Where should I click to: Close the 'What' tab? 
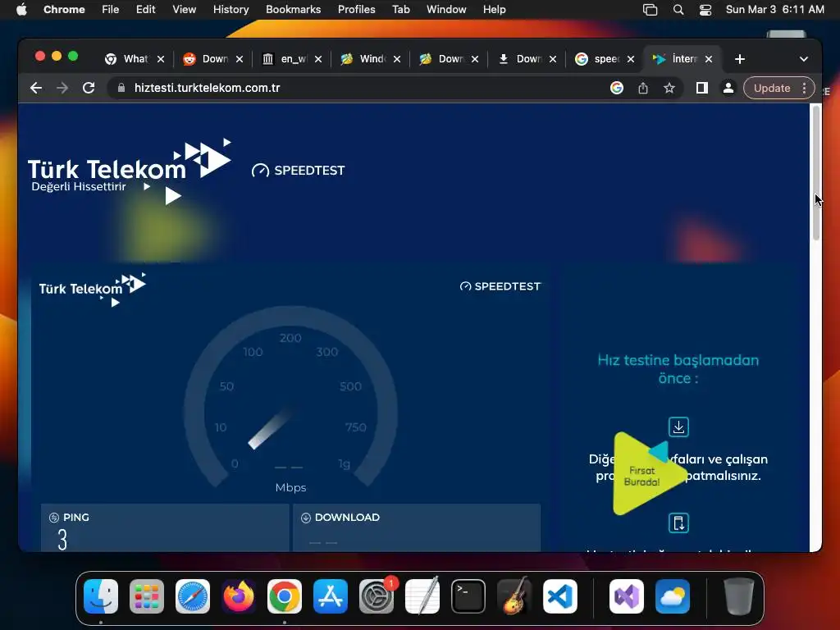(161, 59)
